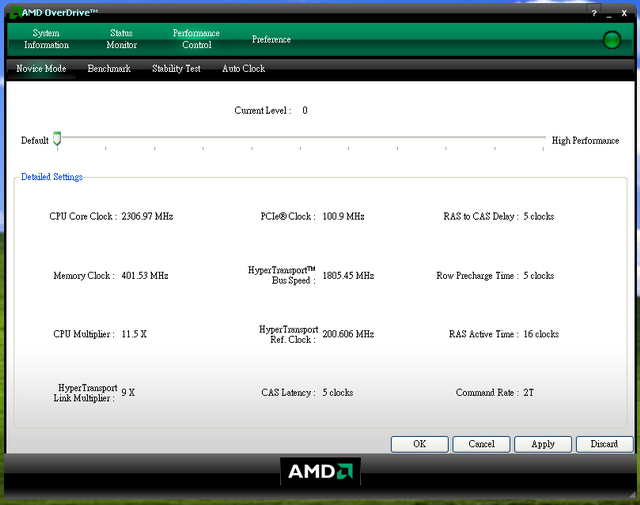Click the Memory Clock value 401.53 MHz
This screenshot has width=640, height=505.
click(x=145, y=276)
